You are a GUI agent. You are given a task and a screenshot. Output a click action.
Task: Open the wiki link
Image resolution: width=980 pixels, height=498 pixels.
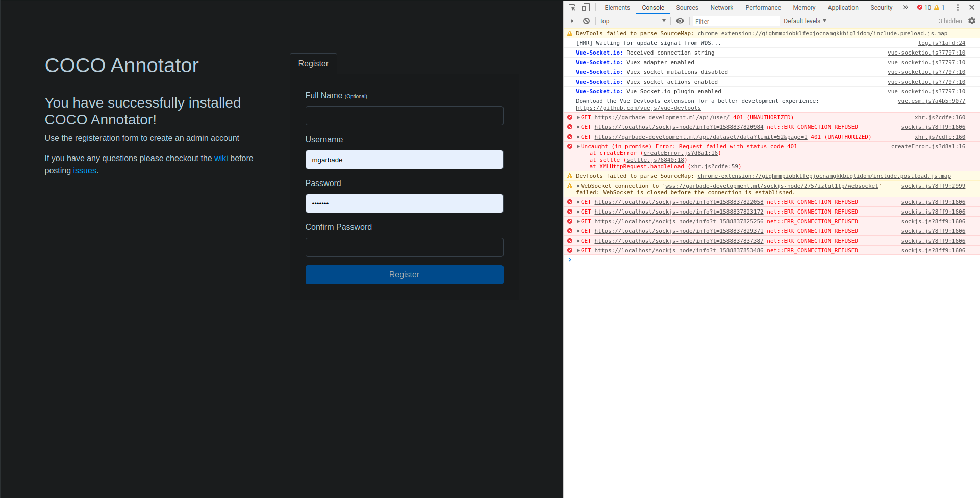221,158
